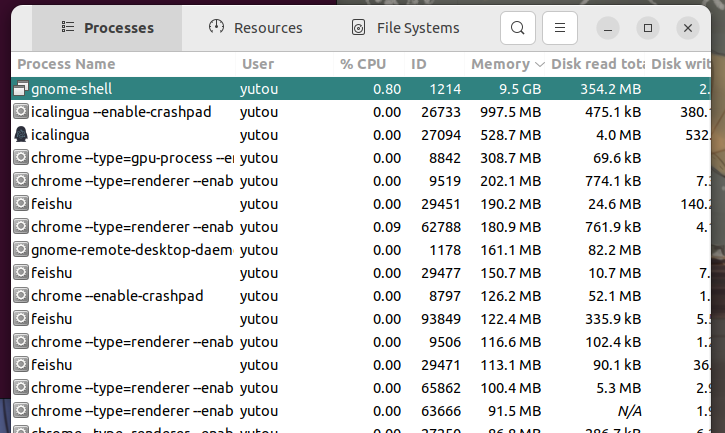Toggle Memory column sort arrow
This screenshot has height=433, width=725.
coord(539,64)
